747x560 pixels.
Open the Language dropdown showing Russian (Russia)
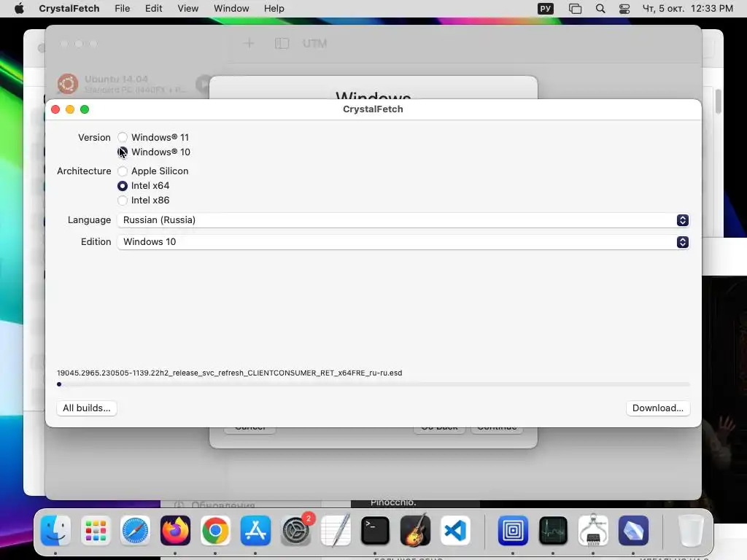(x=403, y=220)
